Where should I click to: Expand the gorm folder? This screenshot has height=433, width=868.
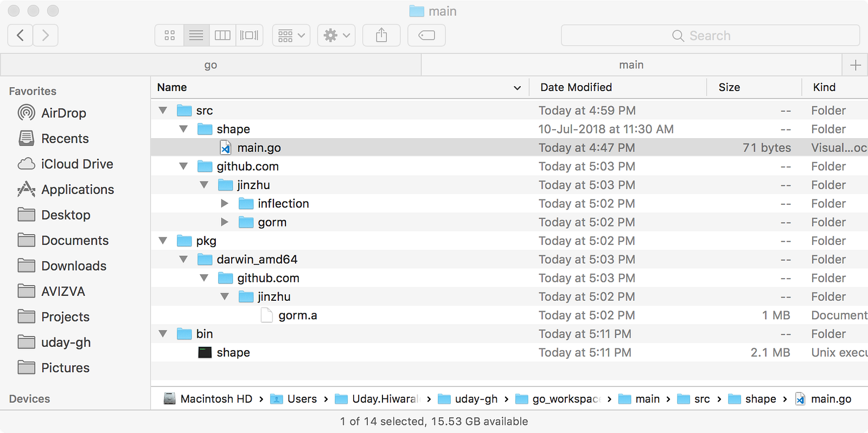pyautogui.click(x=225, y=222)
